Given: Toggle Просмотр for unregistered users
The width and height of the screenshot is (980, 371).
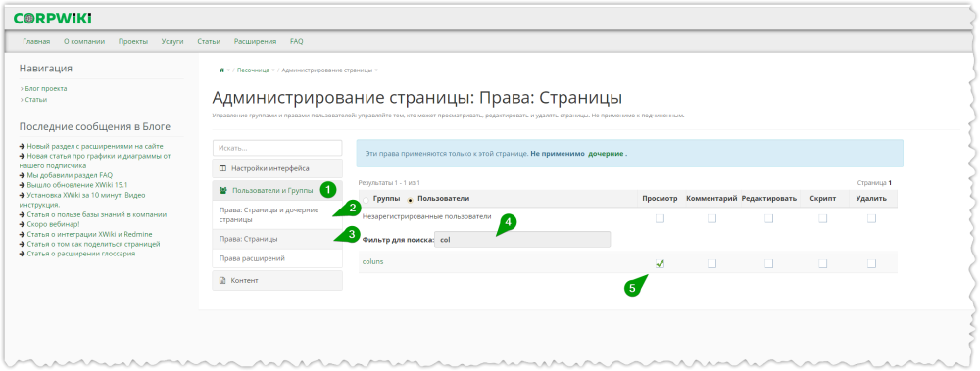Looking at the screenshot, I should pyautogui.click(x=660, y=218).
